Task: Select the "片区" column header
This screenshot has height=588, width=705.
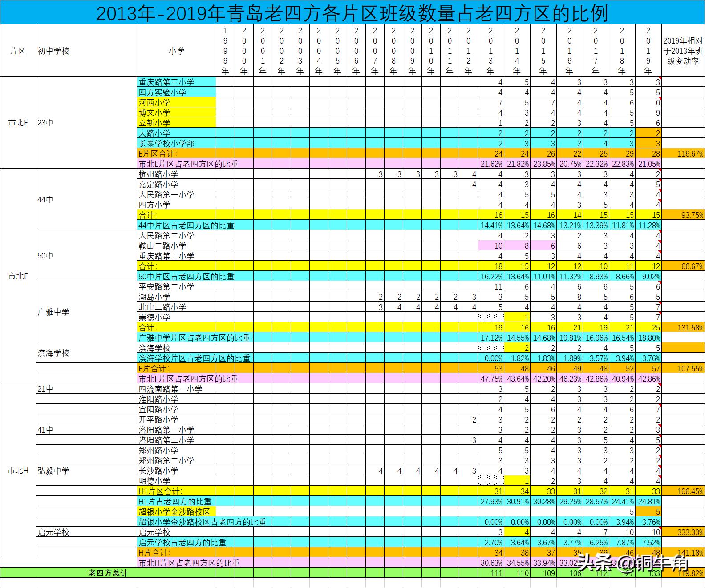Action: [18, 51]
